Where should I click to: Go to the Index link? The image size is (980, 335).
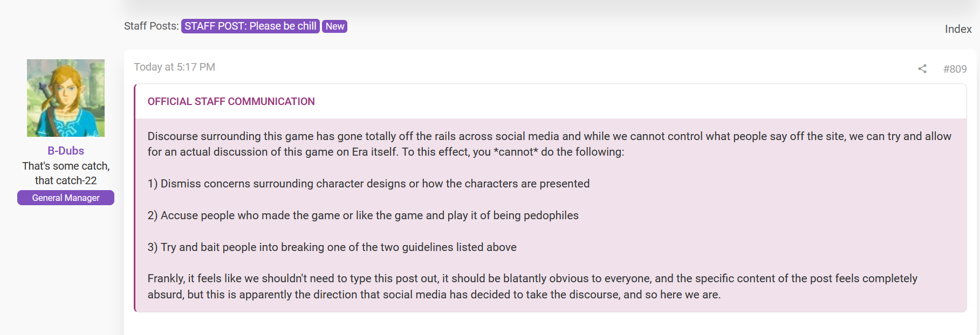958,29
